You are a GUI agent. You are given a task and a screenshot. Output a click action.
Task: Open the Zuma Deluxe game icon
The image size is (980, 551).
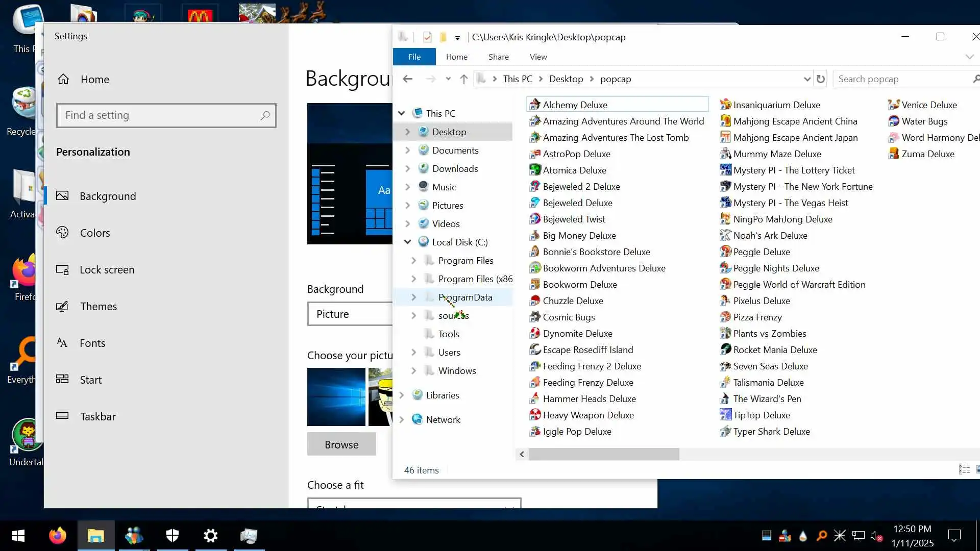tap(893, 154)
